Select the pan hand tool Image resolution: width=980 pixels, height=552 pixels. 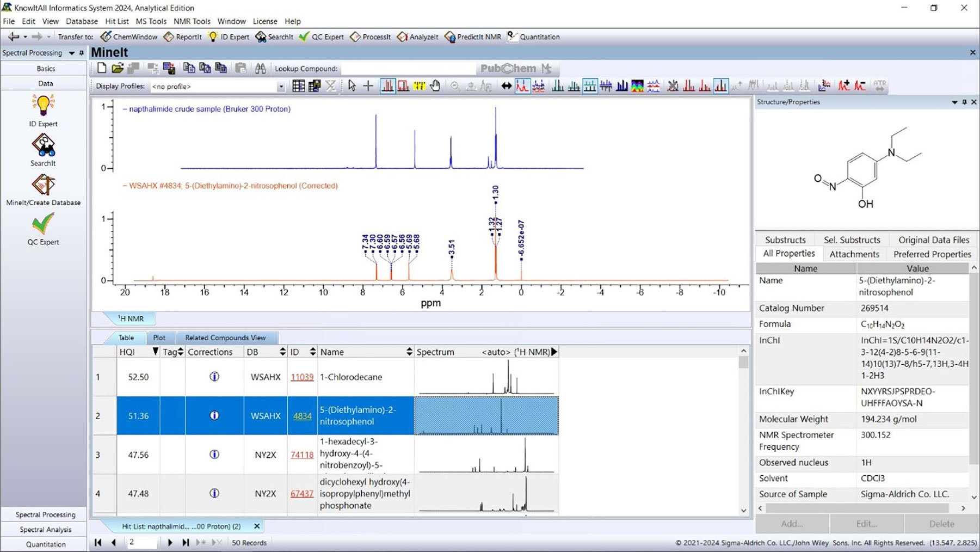pos(435,86)
